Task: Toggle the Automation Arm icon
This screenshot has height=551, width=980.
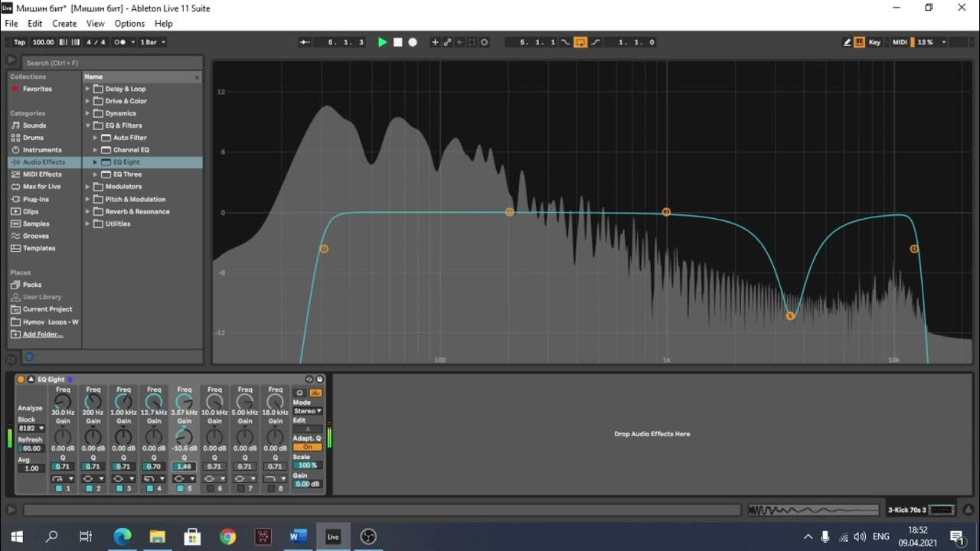Action: (447, 42)
